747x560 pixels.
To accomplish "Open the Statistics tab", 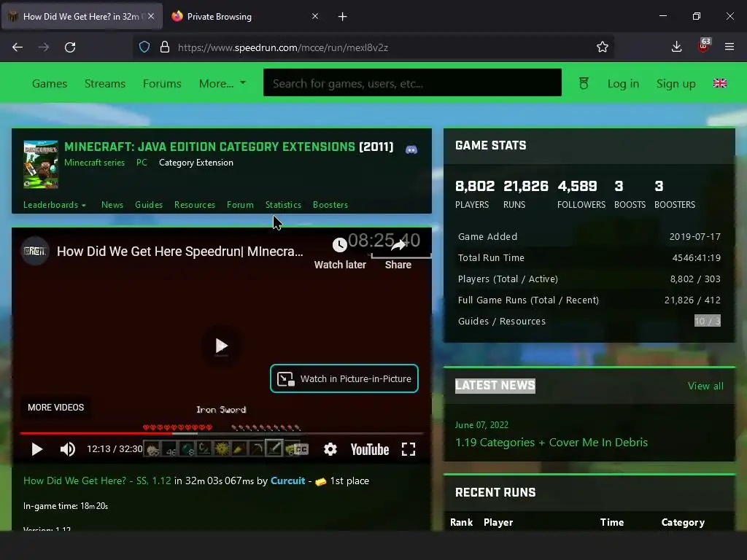I will click(284, 205).
